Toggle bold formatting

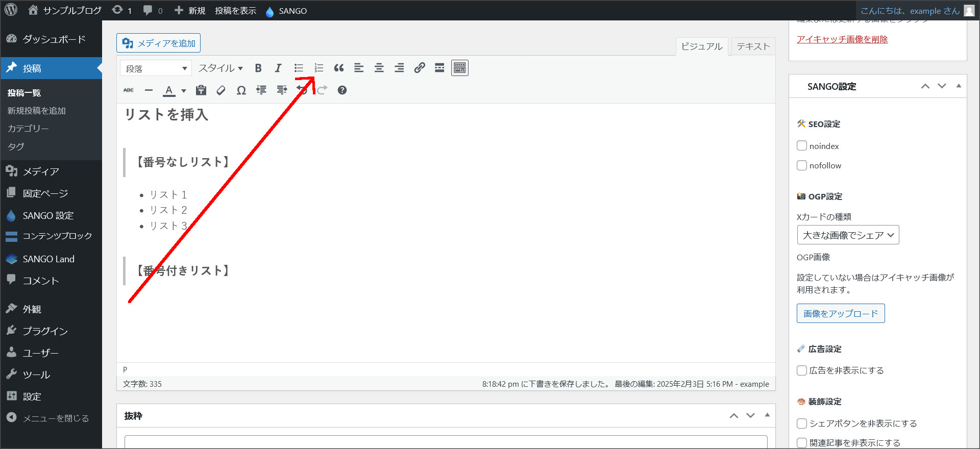coord(258,68)
